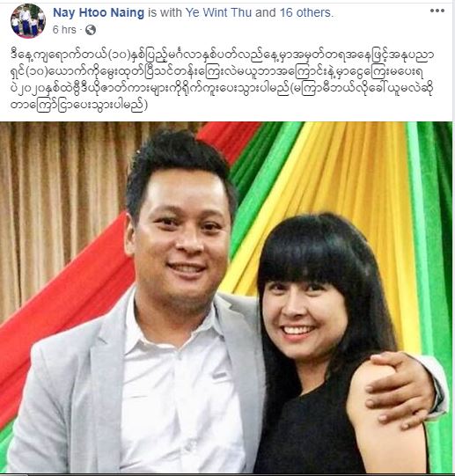Click the words 'is with' in post header
Image resolution: width=455 pixels, height=476 pixels.
pos(165,12)
